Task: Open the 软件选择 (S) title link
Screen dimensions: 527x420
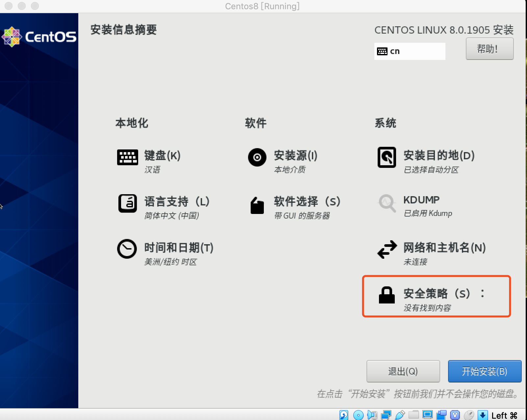Action: pyautogui.click(x=307, y=201)
